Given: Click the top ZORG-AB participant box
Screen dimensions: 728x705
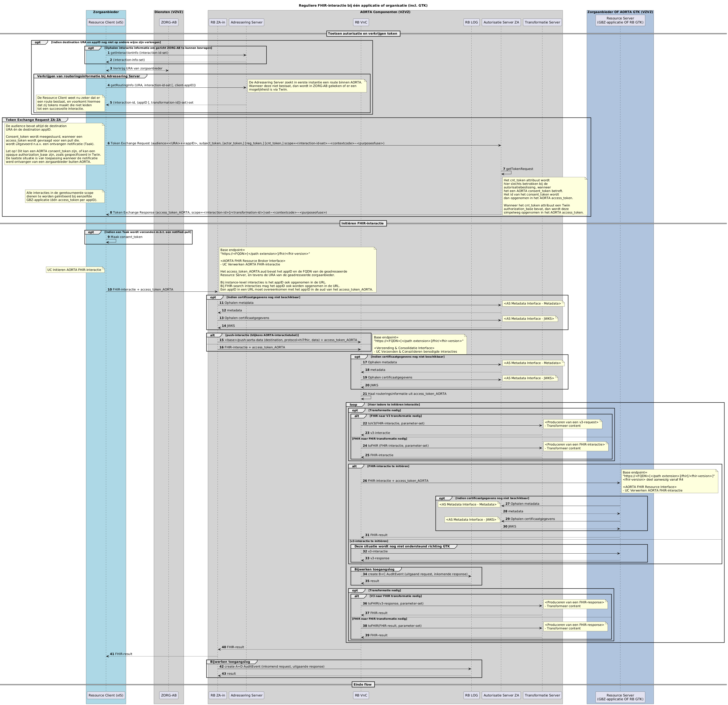Looking at the screenshot, I should [169, 22].
